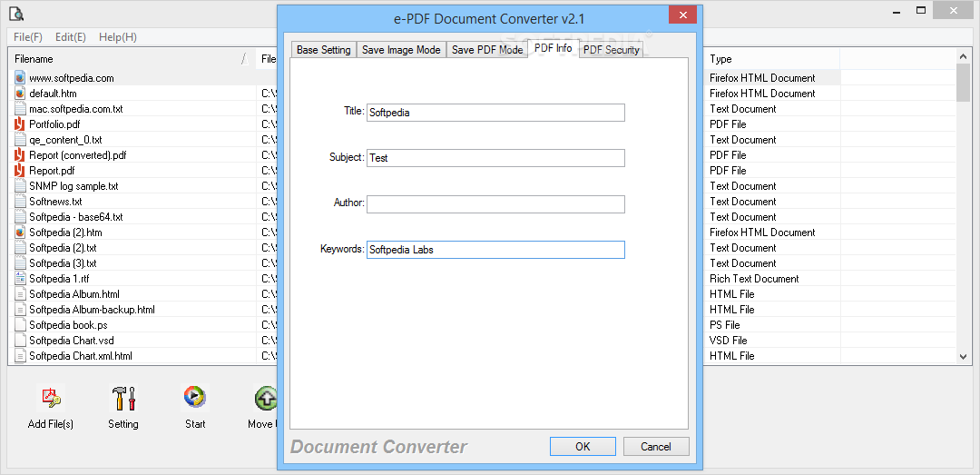The image size is (980, 475).
Task: Click the text file icon beside SNMP log sample.txt
Action: click(x=20, y=186)
